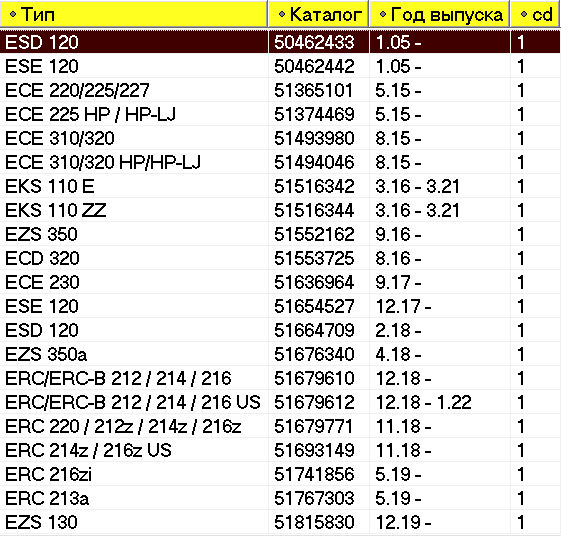Select the highlighted ESD 120 row

pos(280,42)
